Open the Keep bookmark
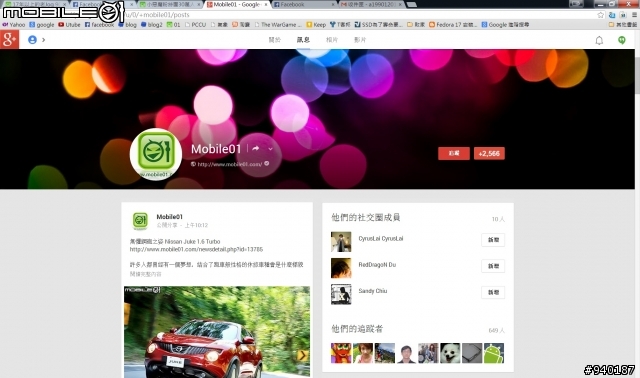640x378 pixels. (x=316, y=24)
